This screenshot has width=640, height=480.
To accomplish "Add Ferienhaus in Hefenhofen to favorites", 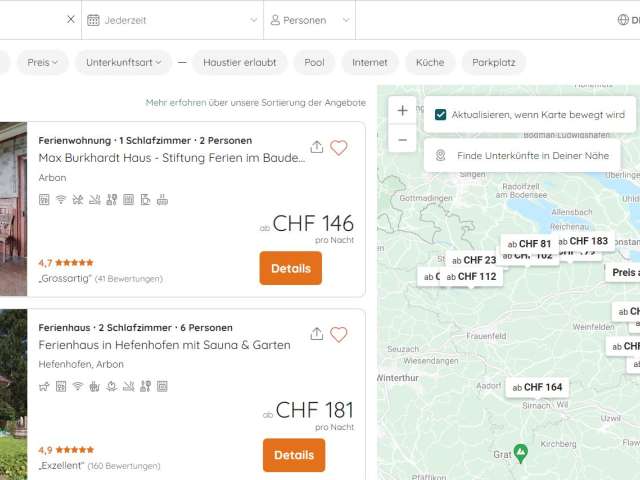I will (339, 335).
